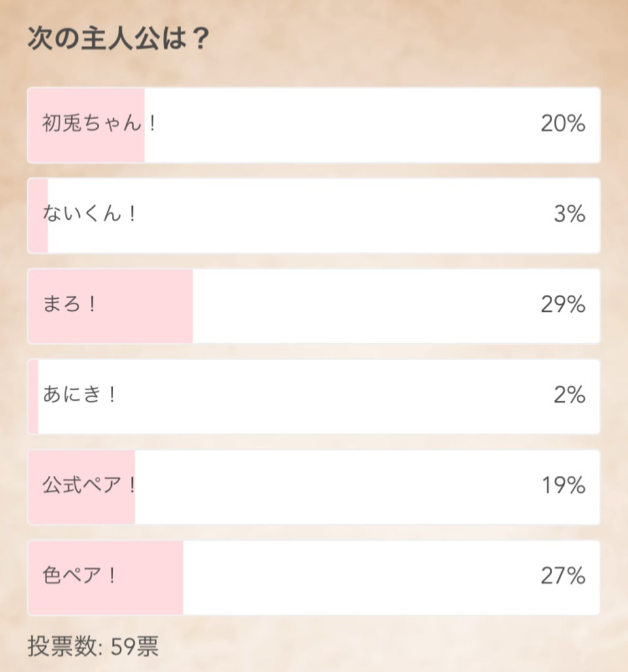Vote for the 色ペア！ option
Image resolution: width=628 pixels, height=672 pixels.
coord(314,578)
